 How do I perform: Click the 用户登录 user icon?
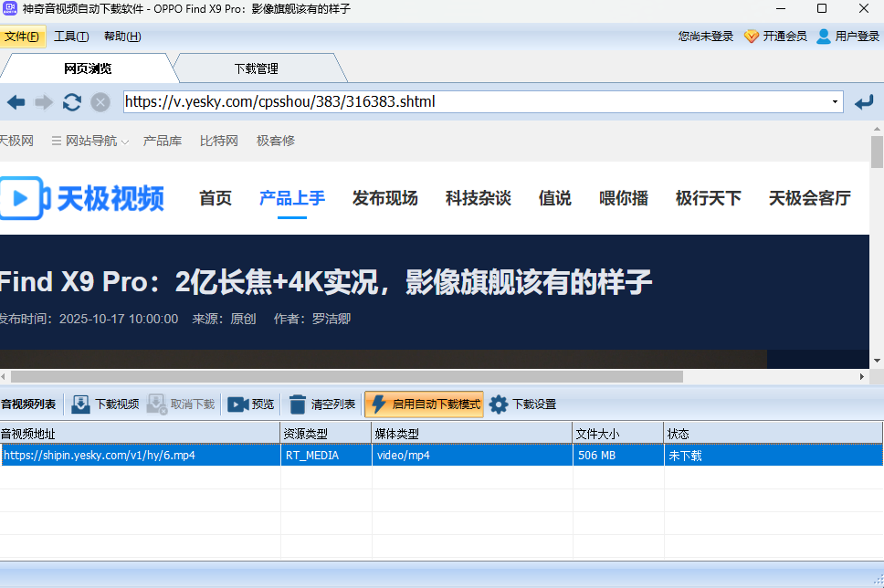(x=823, y=37)
